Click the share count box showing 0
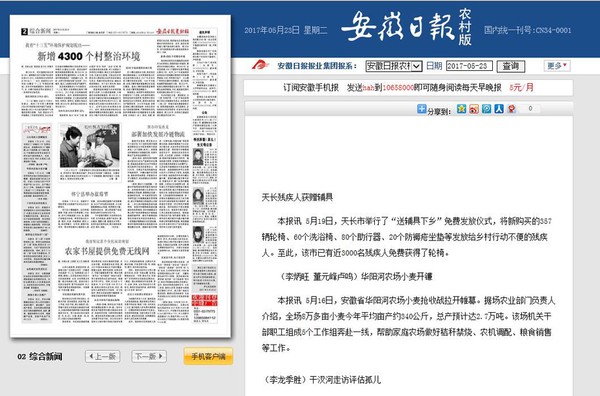The image size is (600, 396). (x=530, y=109)
